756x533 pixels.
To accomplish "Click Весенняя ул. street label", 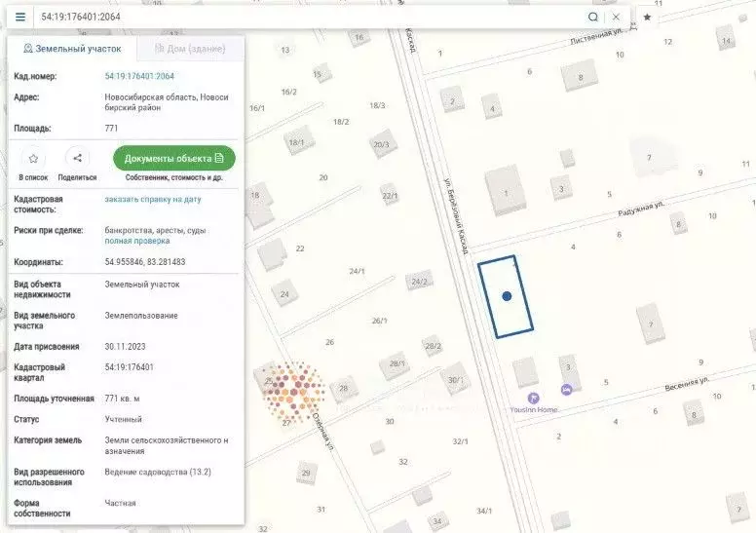I will click(x=687, y=384).
